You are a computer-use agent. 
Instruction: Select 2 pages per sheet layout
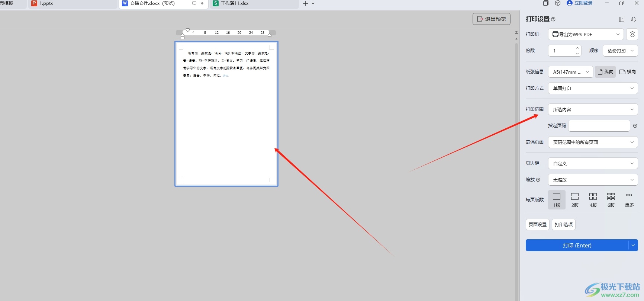click(575, 200)
